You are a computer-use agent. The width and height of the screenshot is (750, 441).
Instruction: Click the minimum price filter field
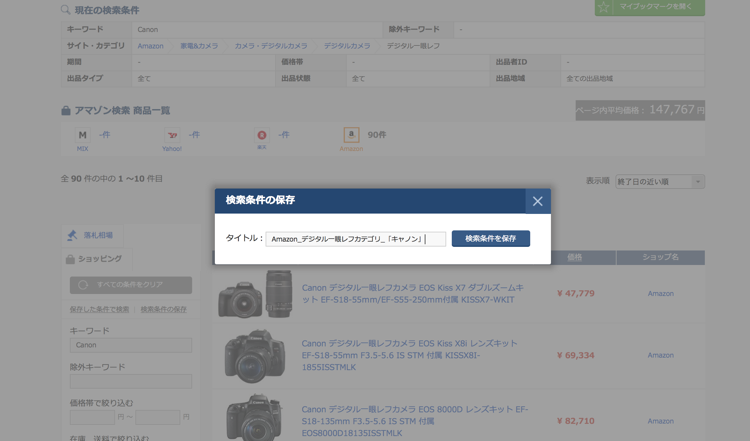tap(92, 417)
